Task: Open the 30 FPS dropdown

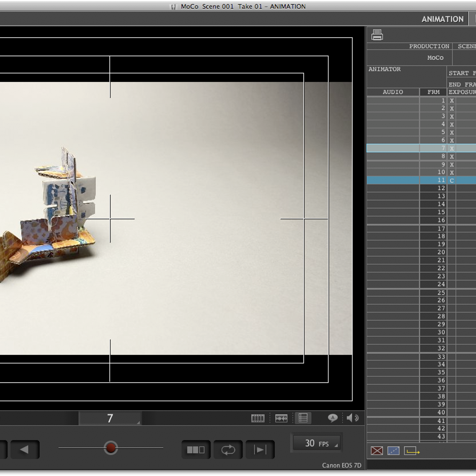Action: tap(317, 443)
